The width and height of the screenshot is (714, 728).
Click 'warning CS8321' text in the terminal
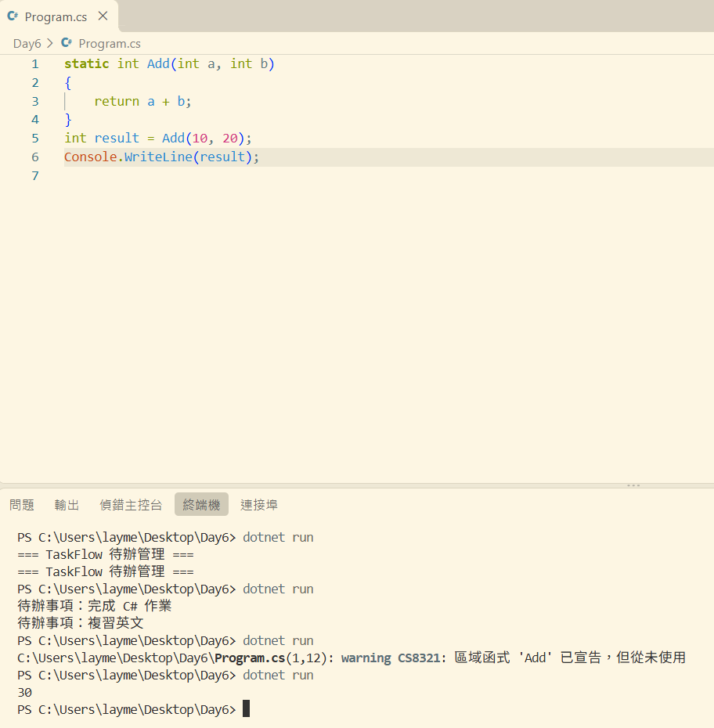click(391, 658)
